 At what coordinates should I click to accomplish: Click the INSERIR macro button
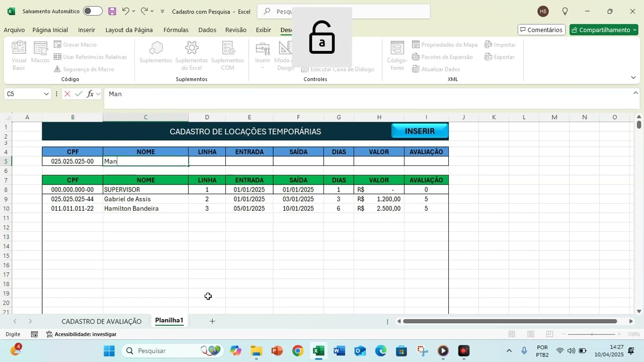point(420,131)
